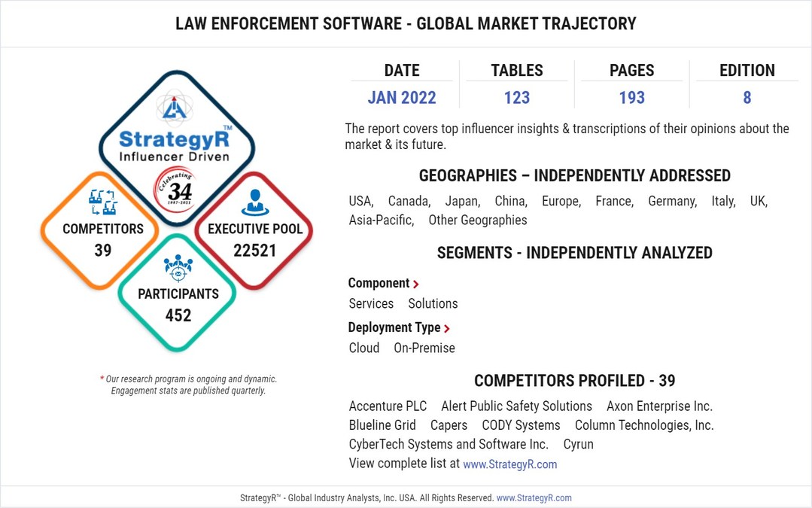This screenshot has width=812, height=508.
Task: Select the Asia-Pacific geography
Action: point(382,220)
